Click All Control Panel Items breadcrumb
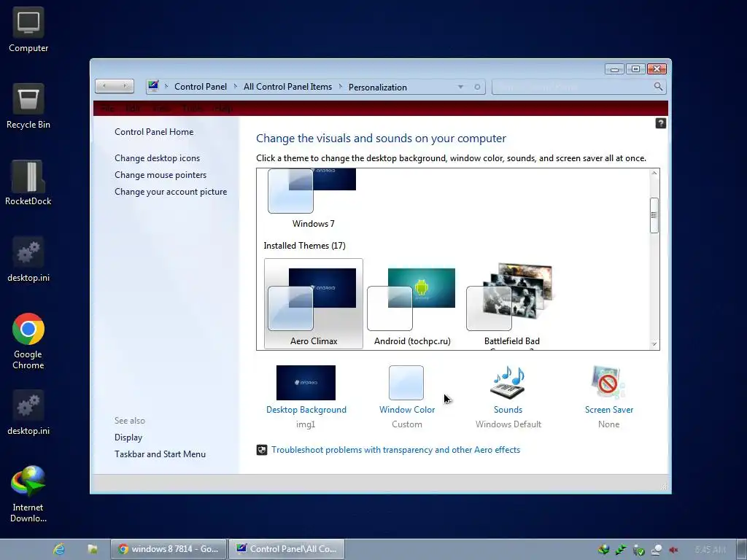This screenshot has width=747, height=560. pos(287,87)
